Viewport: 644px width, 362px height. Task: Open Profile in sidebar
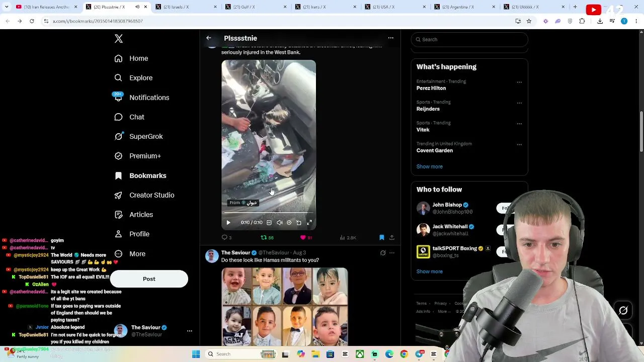(x=132, y=234)
